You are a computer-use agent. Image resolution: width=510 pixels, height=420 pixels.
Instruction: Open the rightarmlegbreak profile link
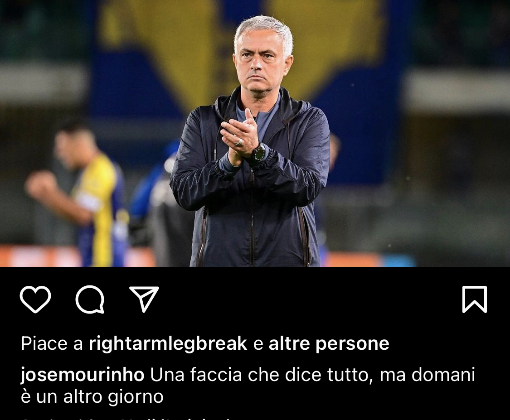pos(168,343)
